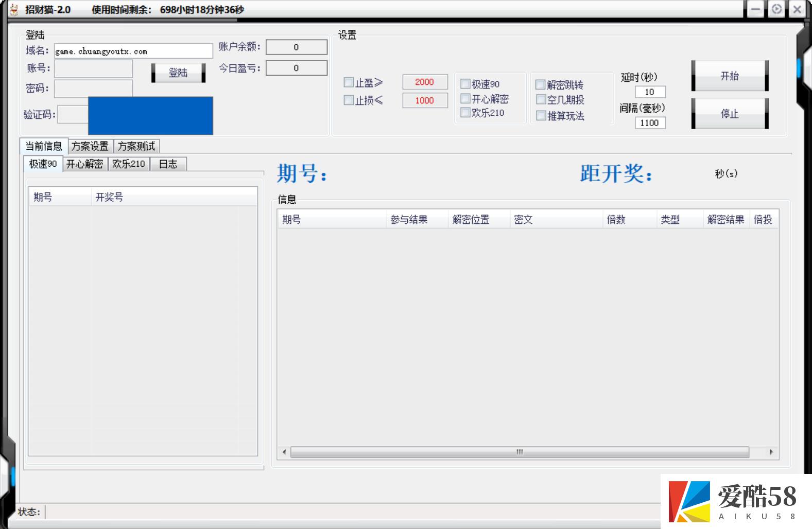Viewport: 812px width, 529px height.
Task: Click the 招财猫 app icon in title bar
Action: [x=14, y=9]
